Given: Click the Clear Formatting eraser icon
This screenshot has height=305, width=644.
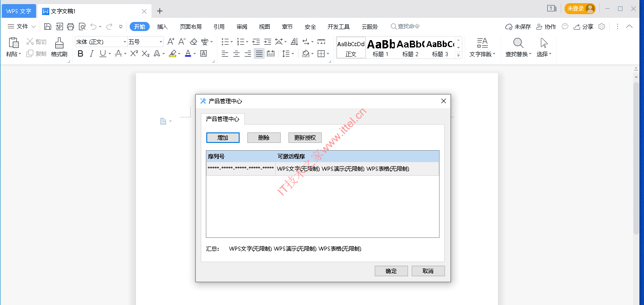Looking at the screenshot, I should click(194, 42).
